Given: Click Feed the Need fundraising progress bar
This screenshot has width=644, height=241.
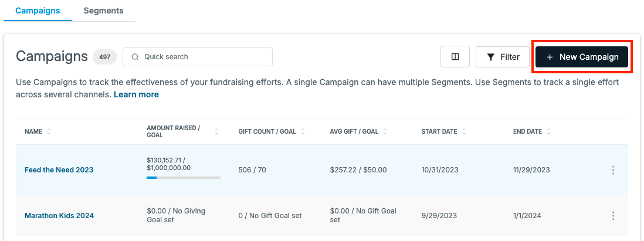Looking at the screenshot, I should 184,178.
